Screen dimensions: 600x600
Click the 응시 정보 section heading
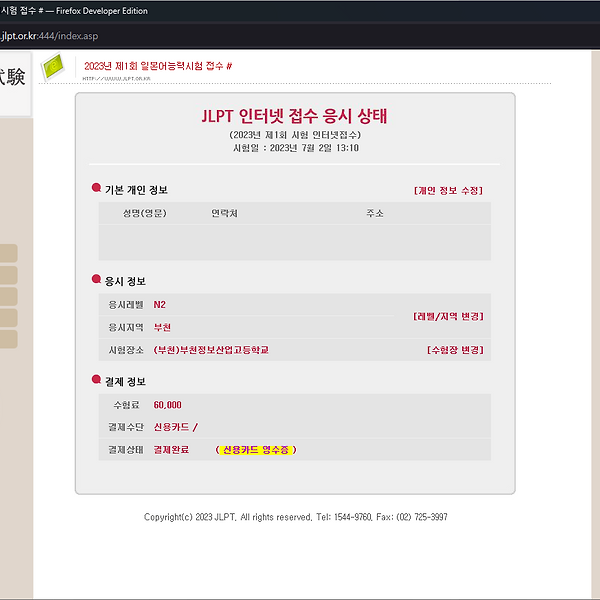(x=125, y=281)
